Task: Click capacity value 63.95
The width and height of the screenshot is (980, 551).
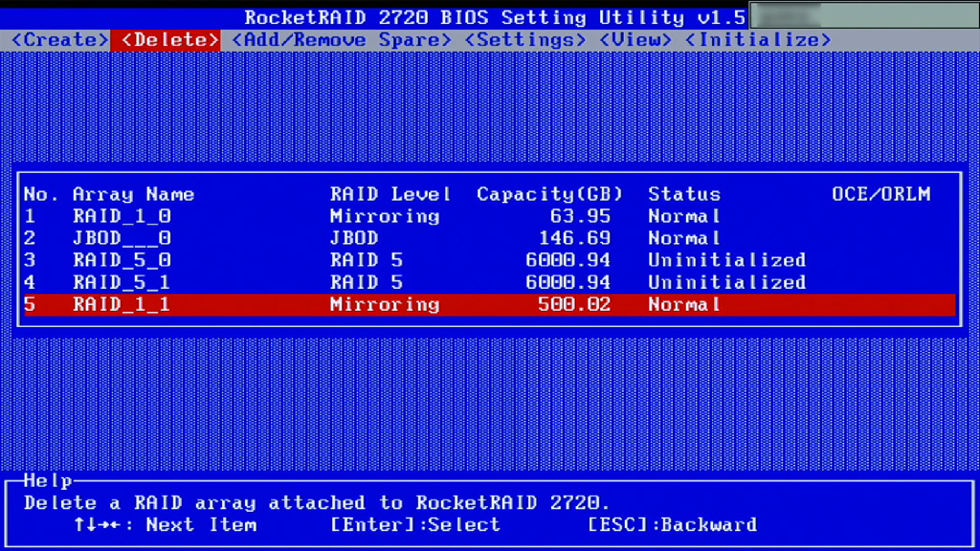Action: pyautogui.click(x=580, y=216)
